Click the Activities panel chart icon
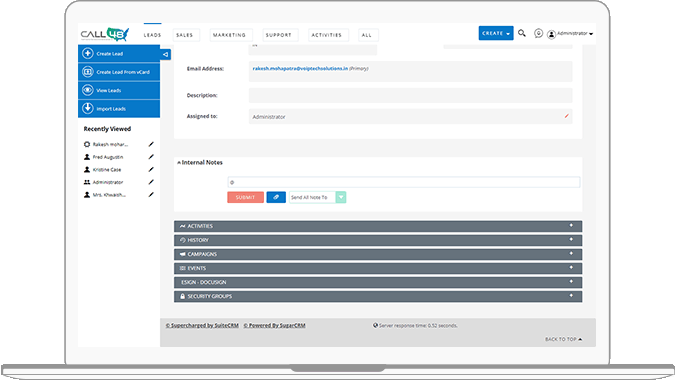The height and width of the screenshot is (380, 675). point(183,226)
